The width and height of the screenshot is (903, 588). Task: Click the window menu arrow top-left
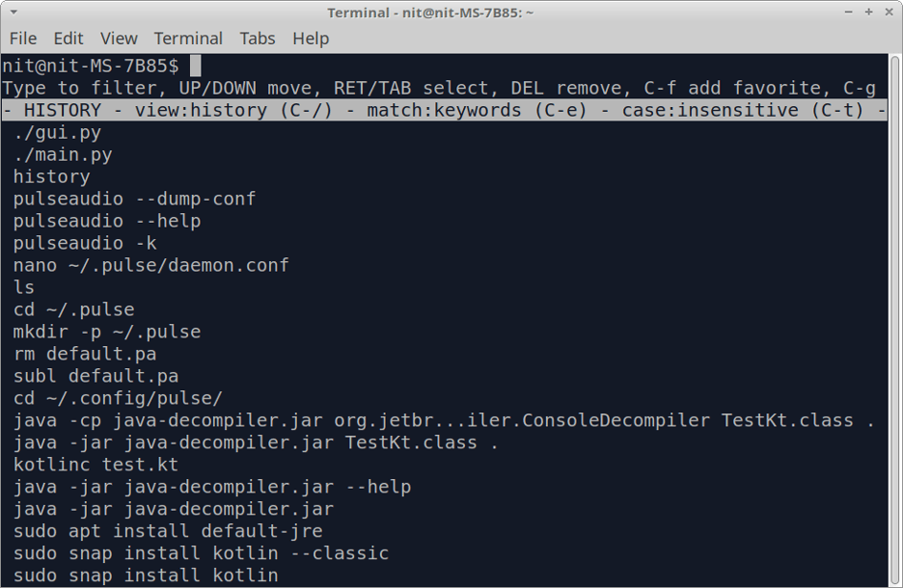pos(12,13)
